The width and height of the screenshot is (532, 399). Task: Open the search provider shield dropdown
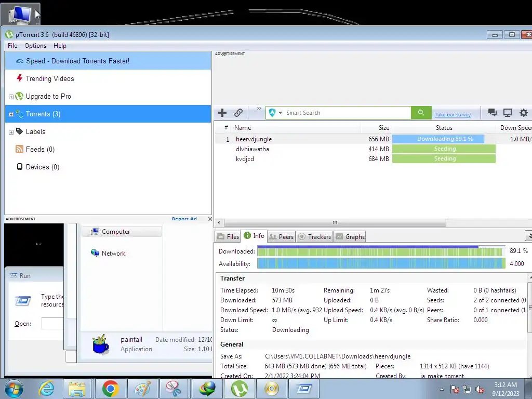pos(275,113)
